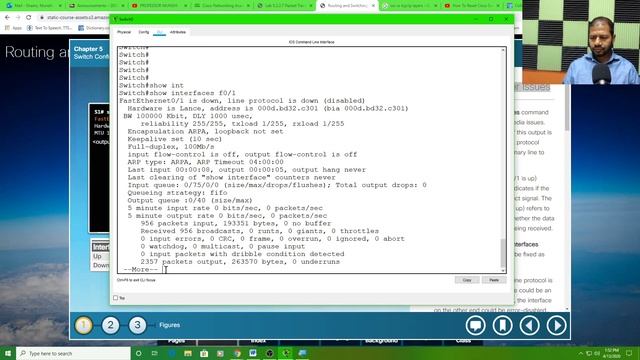This screenshot has width=640, height=360.
Task: Open Google Chrome from the taskbar
Action: point(237,353)
